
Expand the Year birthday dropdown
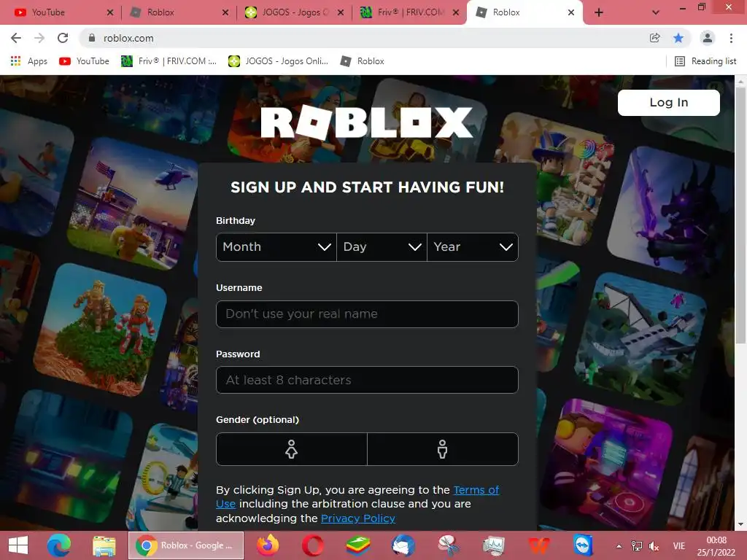tap(473, 246)
